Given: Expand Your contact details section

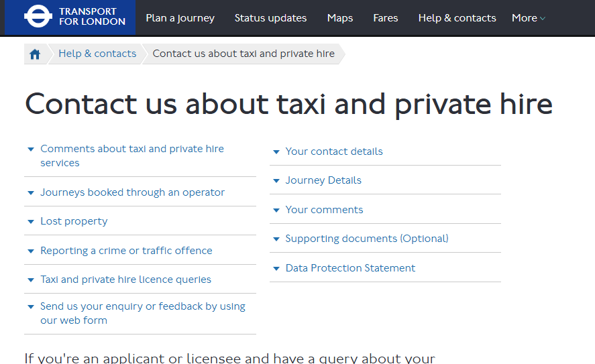Looking at the screenshot, I should tap(385, 151).
